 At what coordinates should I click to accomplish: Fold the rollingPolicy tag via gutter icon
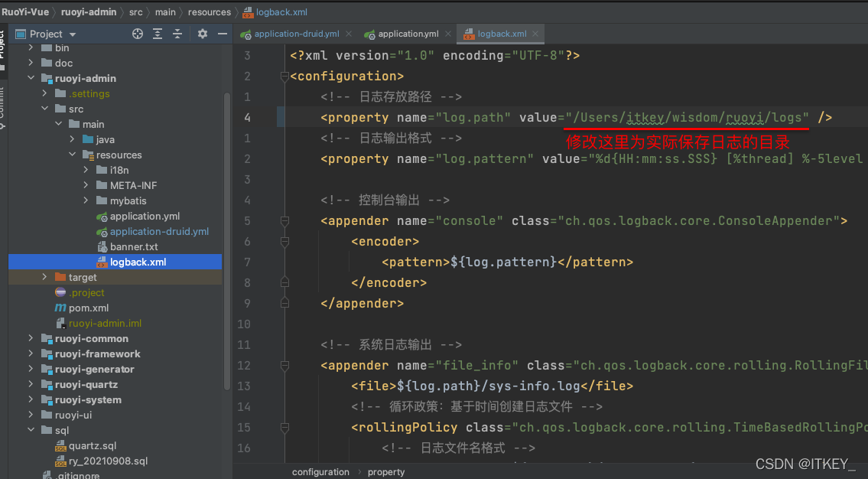(x=284, y=428)
